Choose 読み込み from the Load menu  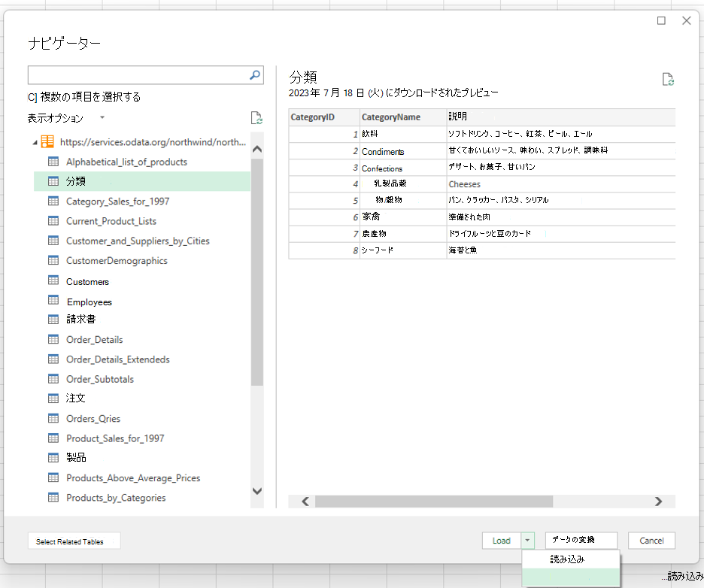[x=571, y=559]
